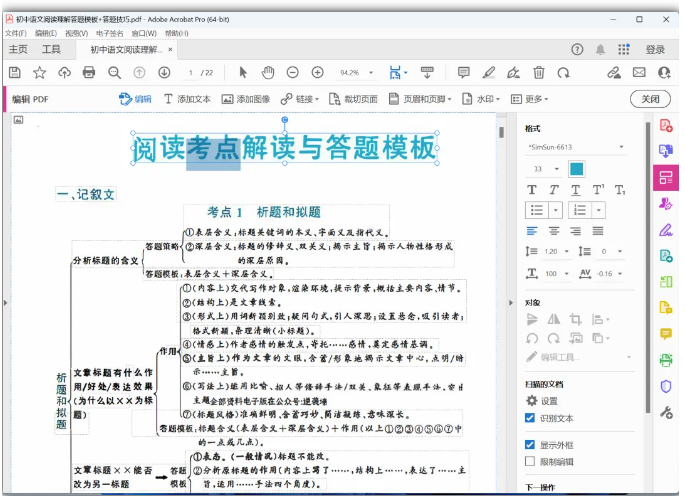Image resolution: width=685 pixels, height=496 pixels.
Task: Collapse the right format panel arrow
Action: (511, 302)
